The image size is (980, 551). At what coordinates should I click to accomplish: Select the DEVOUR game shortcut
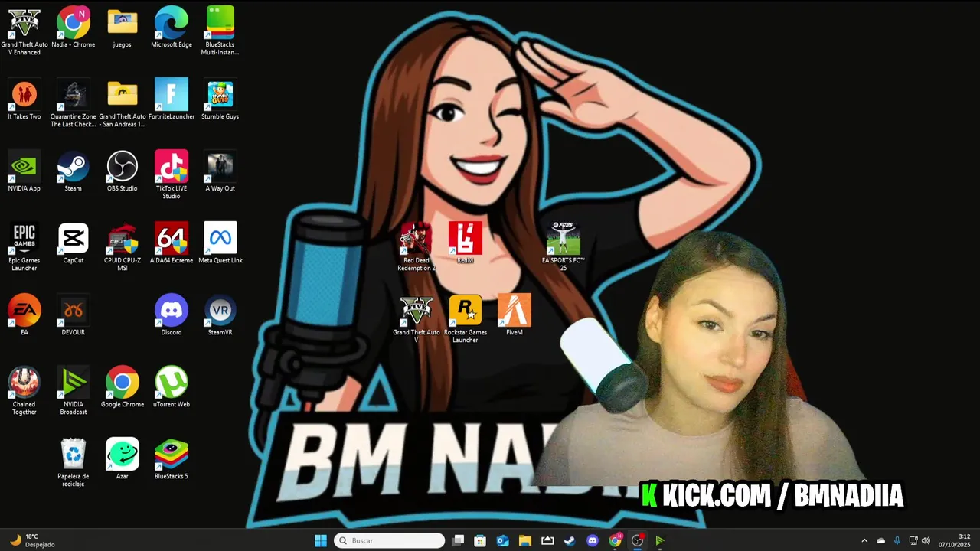click(73, 315)
